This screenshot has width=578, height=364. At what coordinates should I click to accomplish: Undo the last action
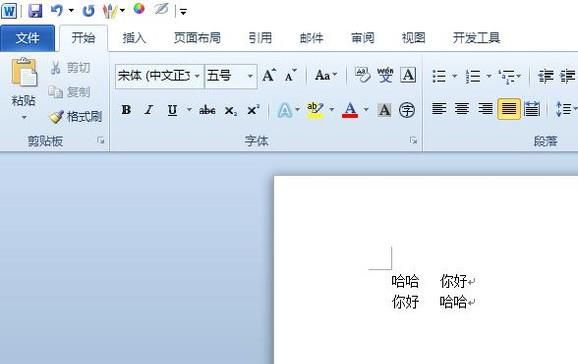tap(57, 10)
